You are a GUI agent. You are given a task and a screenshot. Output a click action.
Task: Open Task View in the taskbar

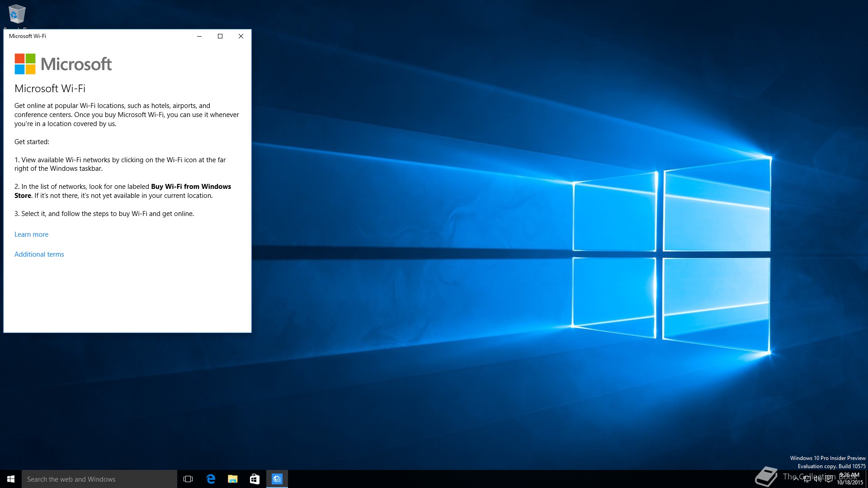click(x=188, y=479)
